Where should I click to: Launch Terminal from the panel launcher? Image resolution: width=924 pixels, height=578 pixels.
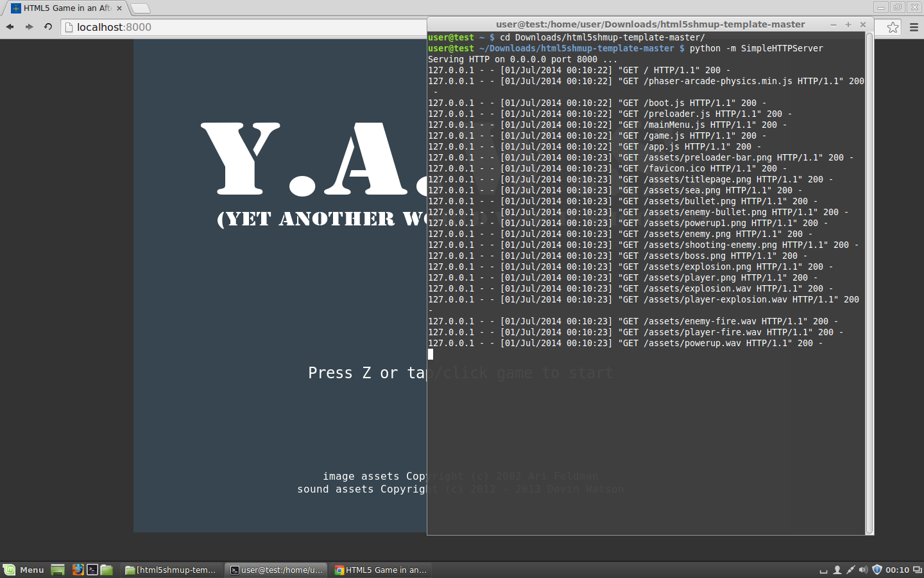(92, 570)
